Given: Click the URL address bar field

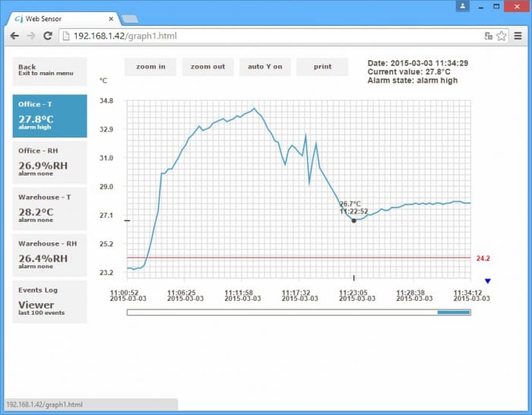Looking at the screenshot, I should 266,36.
